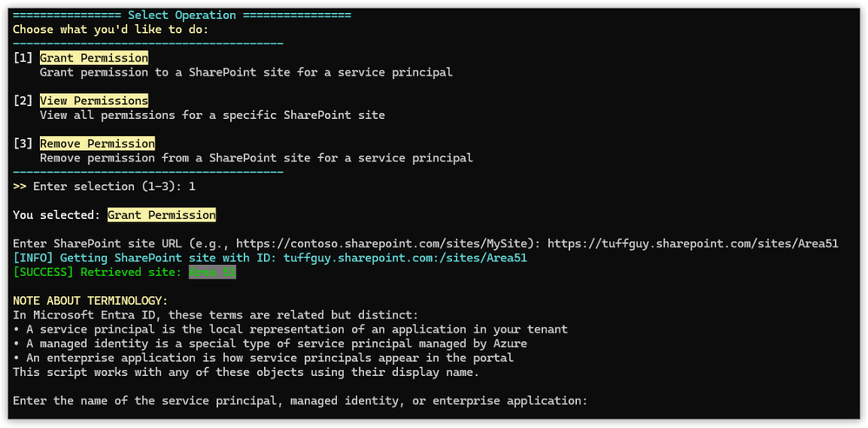Viewport: 868px width, 428px height.
Task: Open the tuffguy.sharepoint.com Area51 URL entered
Action: tap(693, 244)
